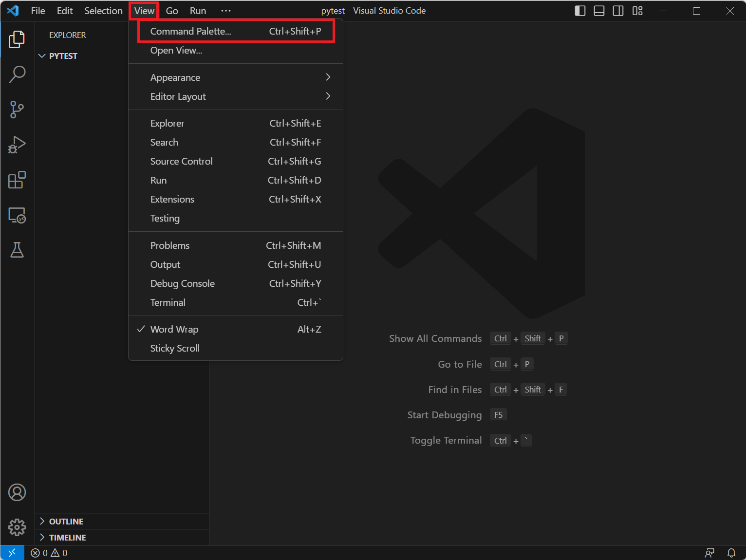Open Testing beaker icon in sidebar

17,250
